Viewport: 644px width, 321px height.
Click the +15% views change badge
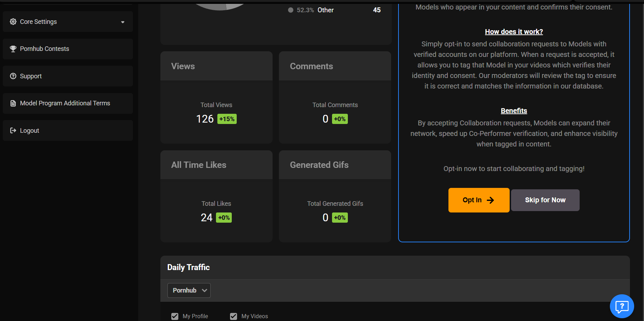[x=227, y=119]
